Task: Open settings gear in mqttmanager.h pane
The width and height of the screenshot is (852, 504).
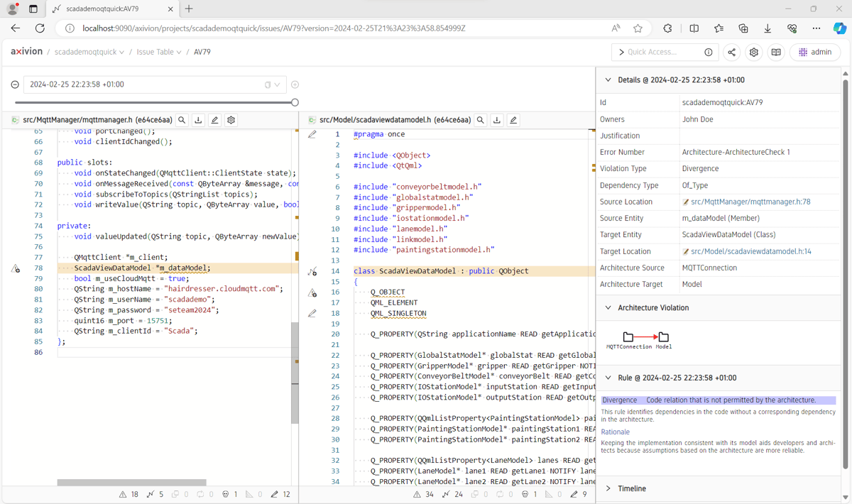Action: (x=231, y=121)
